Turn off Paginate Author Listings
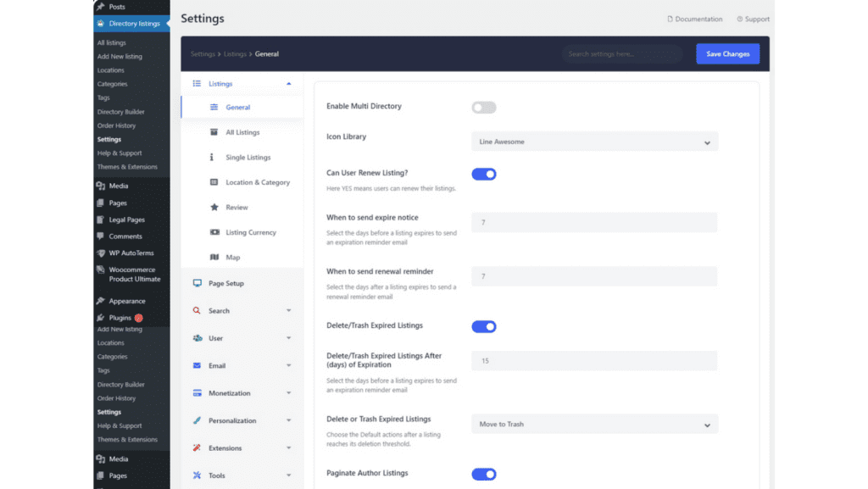Image resolution: width=868 pixels, height=489 pixels. (x=484, y=474)
